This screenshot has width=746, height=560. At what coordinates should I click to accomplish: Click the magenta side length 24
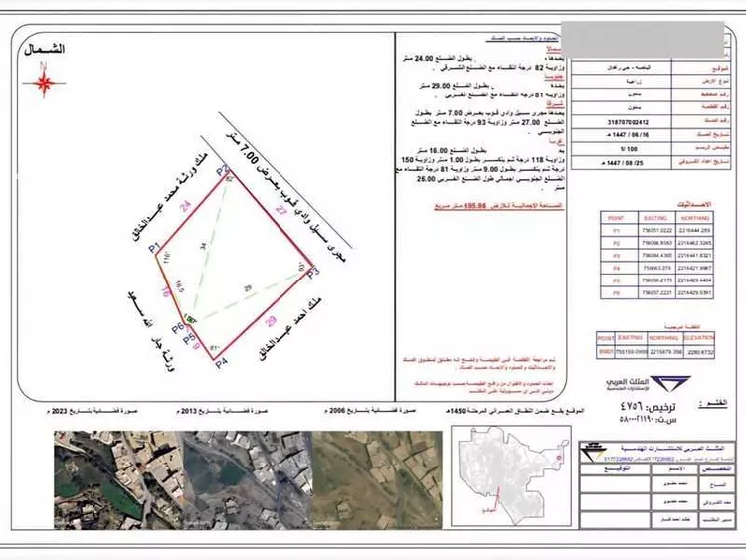(x=186, y=206)
